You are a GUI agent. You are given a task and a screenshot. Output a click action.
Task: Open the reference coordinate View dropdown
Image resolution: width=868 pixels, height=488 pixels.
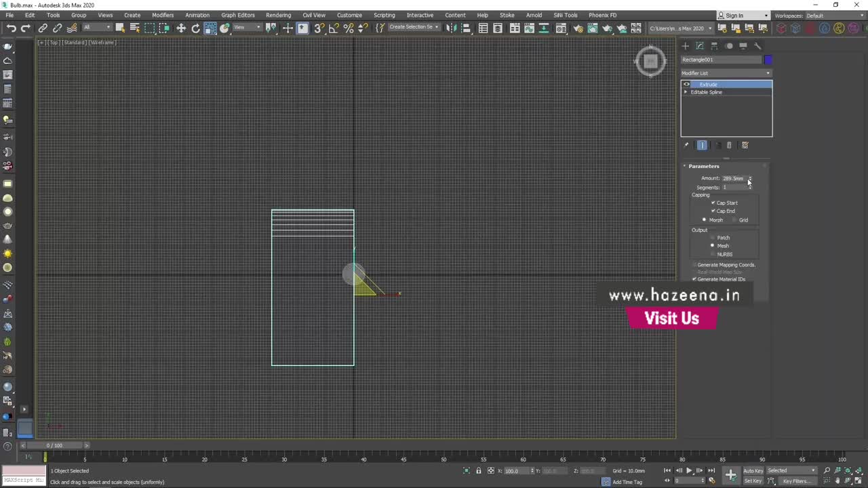[x=247, y=28]
